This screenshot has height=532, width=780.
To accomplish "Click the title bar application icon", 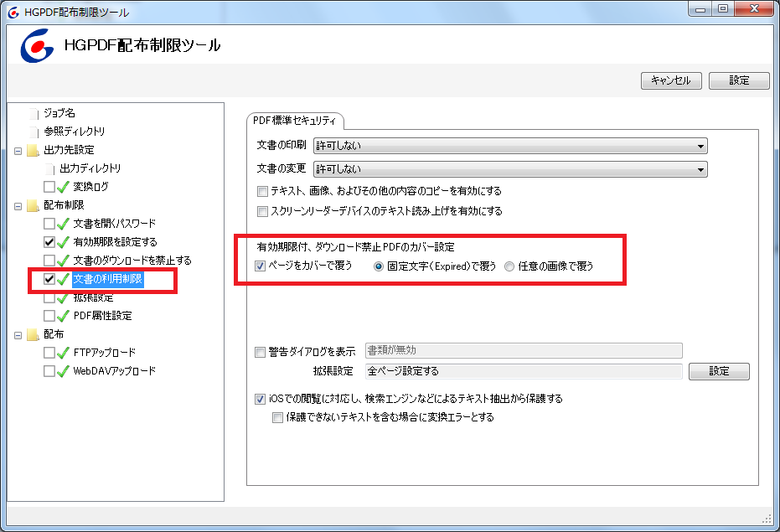I will pyautogui.click(x=13, y=13).
